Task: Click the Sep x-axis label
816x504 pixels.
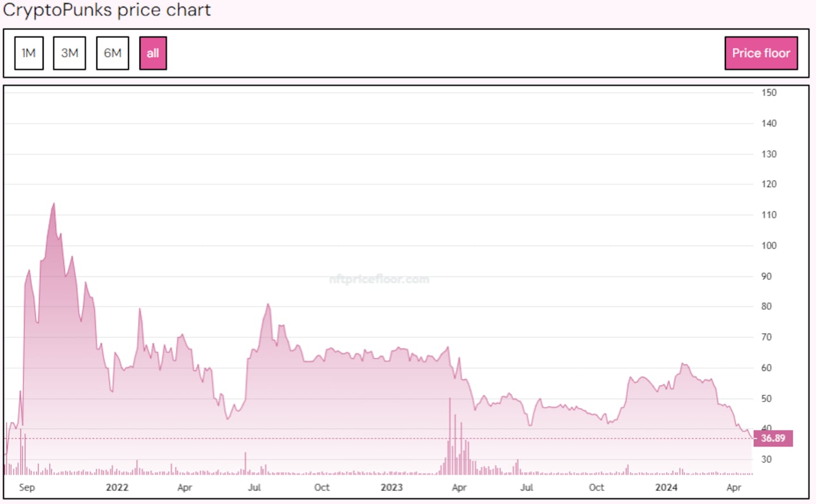Action: [x=27, y=488]
